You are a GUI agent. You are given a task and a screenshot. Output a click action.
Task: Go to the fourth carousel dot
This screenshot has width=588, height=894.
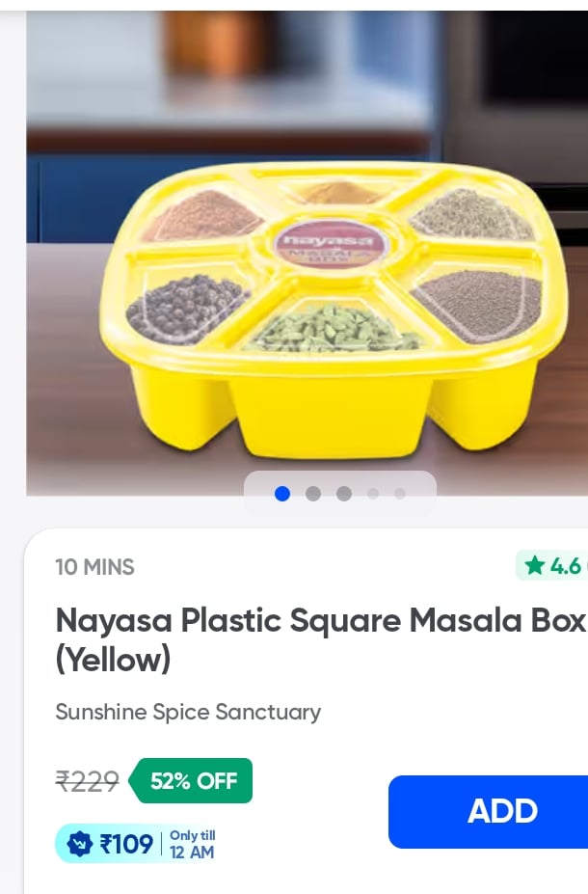373,494
